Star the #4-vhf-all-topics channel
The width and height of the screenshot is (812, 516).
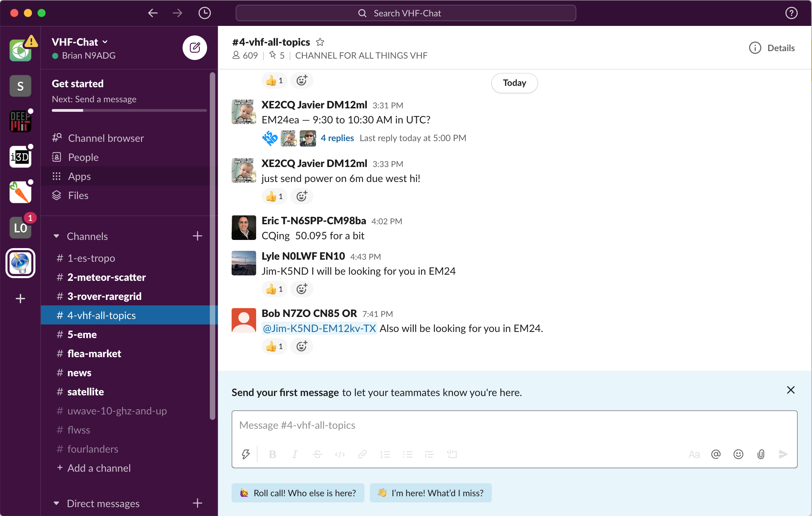pos(320,42)
